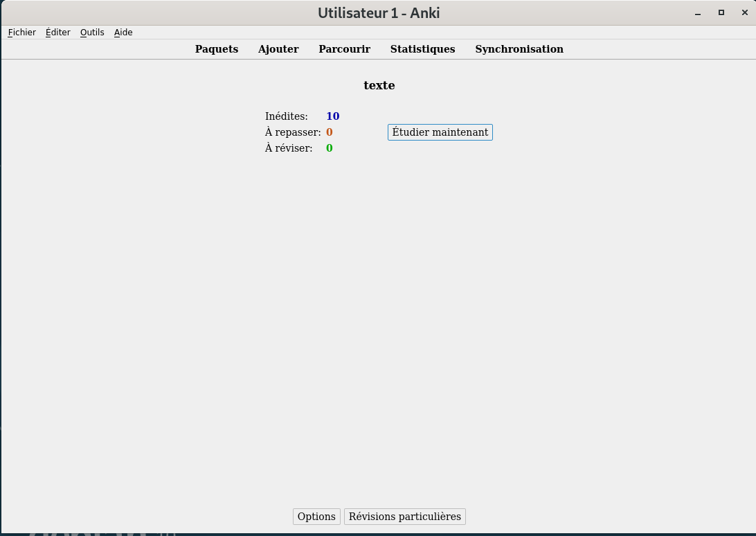The width and height of the screenshot is (756, 536).
Task: Open the Outils menu
Action: point(92,33)
